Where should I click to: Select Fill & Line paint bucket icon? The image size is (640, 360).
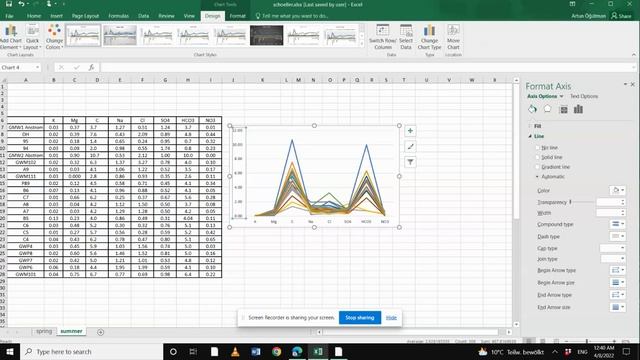coord(532,109)
